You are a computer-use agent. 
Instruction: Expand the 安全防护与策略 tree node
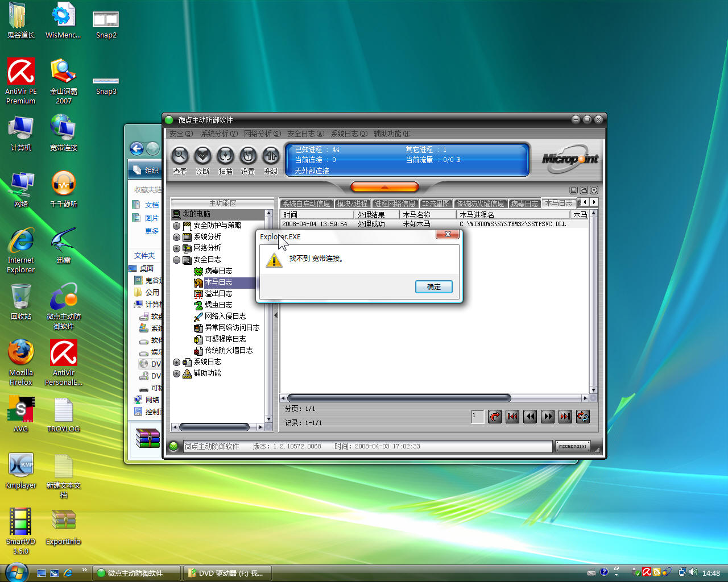coord(176,226)
